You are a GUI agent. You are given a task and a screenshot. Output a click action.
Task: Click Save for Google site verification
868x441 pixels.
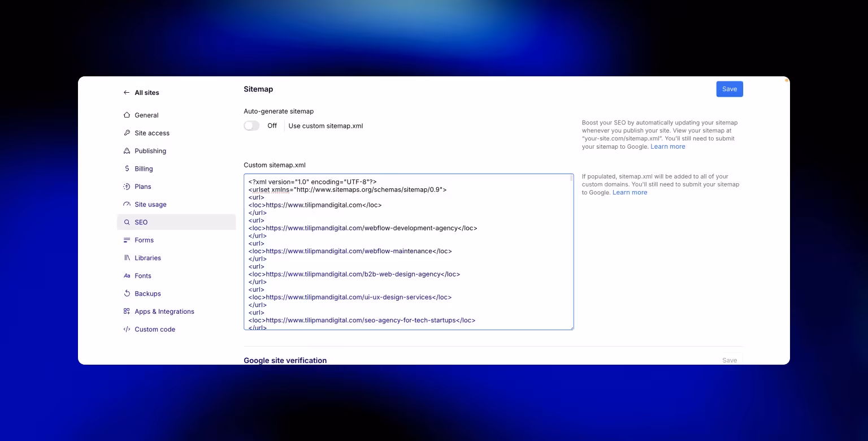tap(730, 360)
